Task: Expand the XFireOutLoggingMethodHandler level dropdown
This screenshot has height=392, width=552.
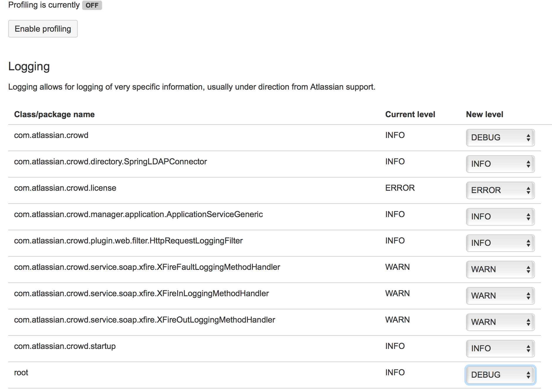Action: tap(500, 322)
